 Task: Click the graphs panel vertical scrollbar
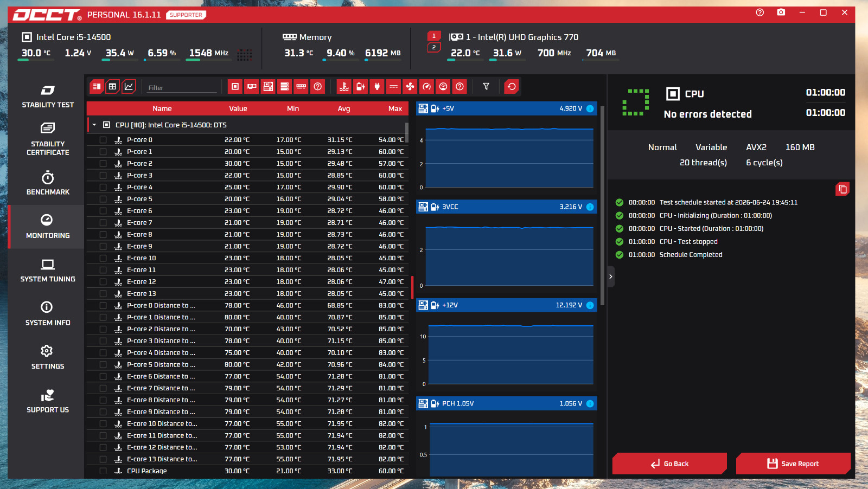(x=603, y=205)
